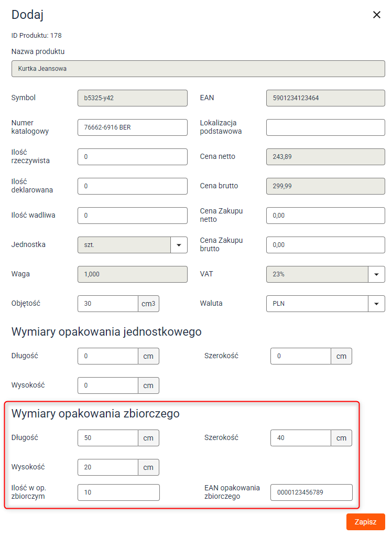392x536 pixels.
Task: Expand the VAT 23% dropdown
Action: 376,274
